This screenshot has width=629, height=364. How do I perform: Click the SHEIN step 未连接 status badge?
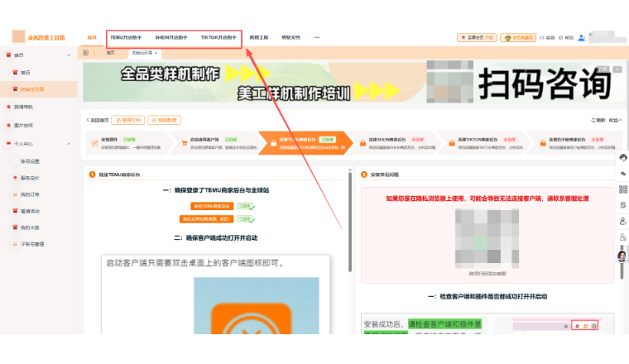[418, 140]
